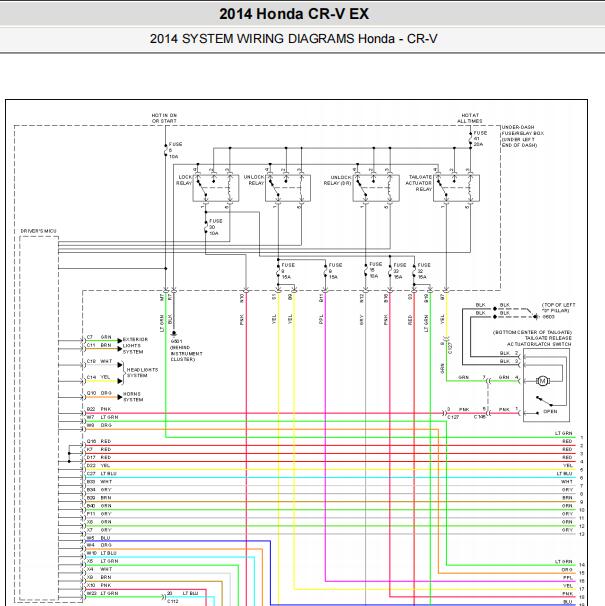Click '2014 SYSTEM WIRING DIAGRAMS Honda - CR-V' subtitle

pos(293,39)
